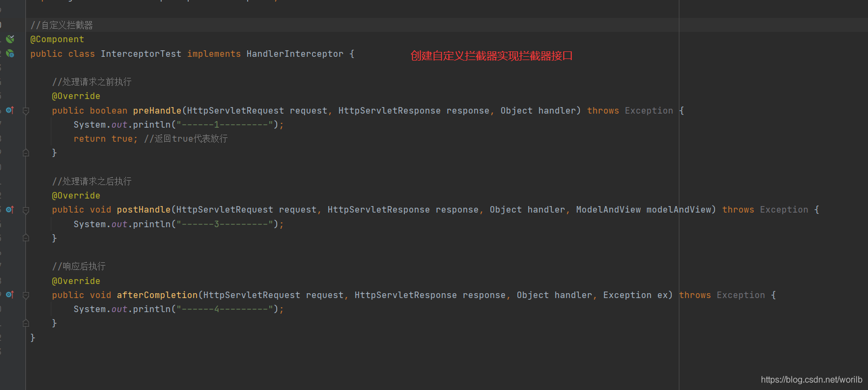The image size is (868, 390).
Task: Click the @Component annotation text
Action: pyautogui.click(x=57, y=39)
